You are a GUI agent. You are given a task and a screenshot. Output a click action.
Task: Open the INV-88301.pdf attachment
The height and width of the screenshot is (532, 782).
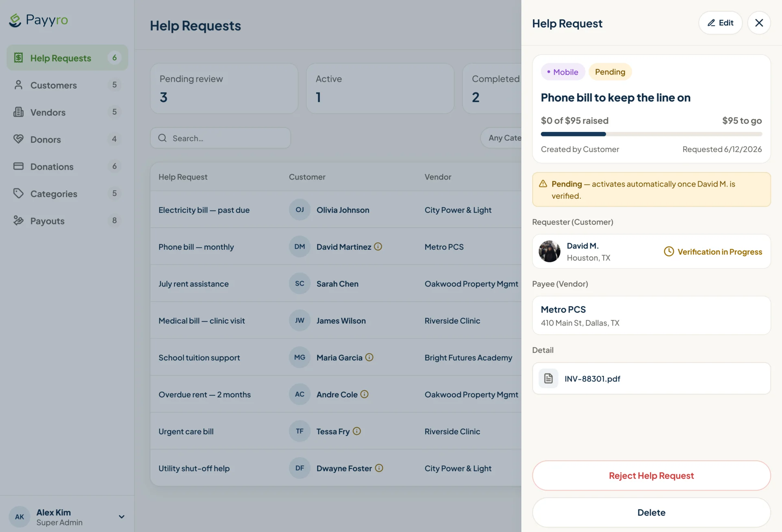(651, 378)
